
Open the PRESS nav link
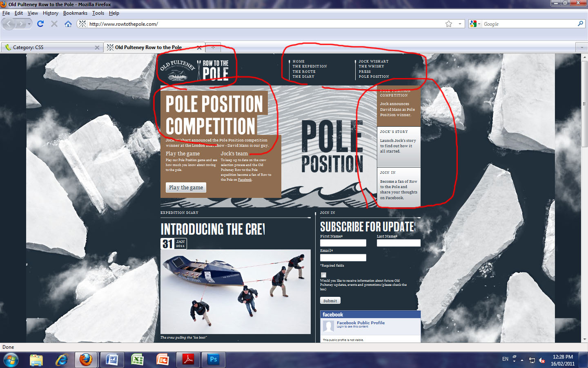365,72
